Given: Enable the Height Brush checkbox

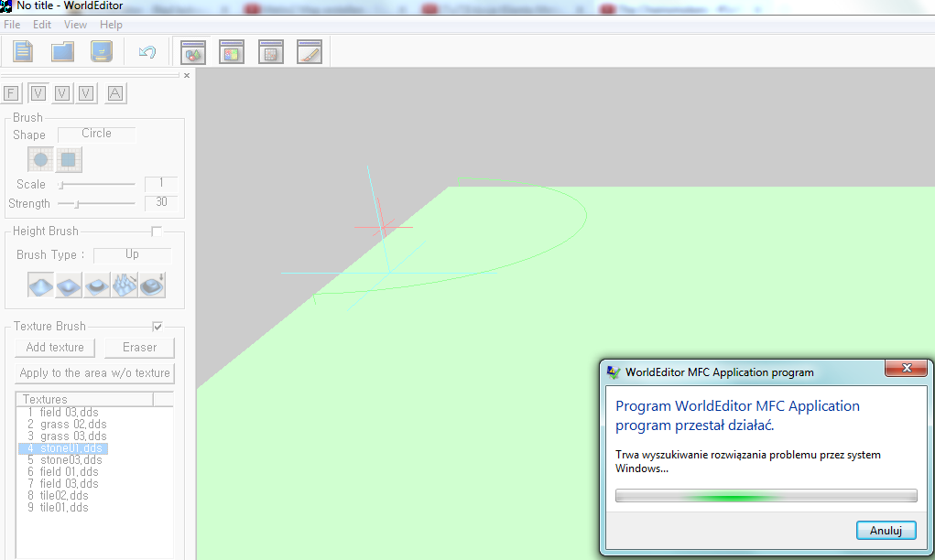Looking at the screenshot, I should 157,232.
